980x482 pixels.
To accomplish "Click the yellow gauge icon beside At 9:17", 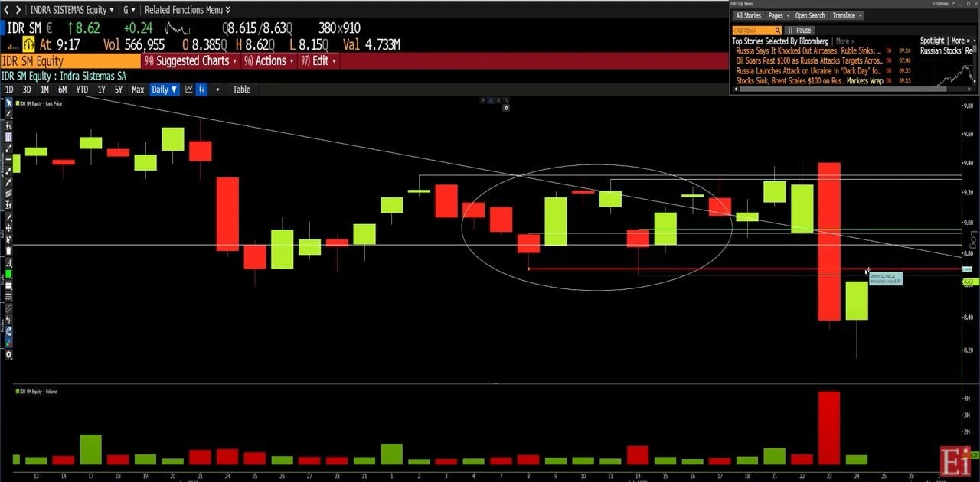I will pyautogui.click(x=28, y=45).
